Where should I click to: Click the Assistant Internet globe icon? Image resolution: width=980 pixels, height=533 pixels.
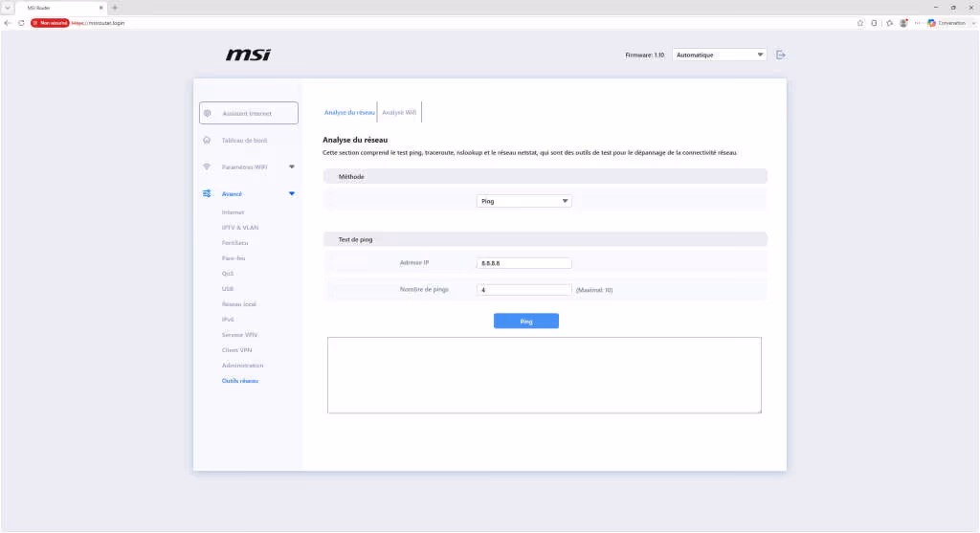(208, 113)
